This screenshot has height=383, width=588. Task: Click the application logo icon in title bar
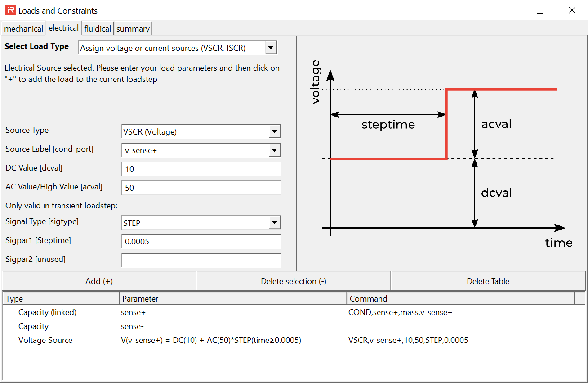[x=10, y=10]
